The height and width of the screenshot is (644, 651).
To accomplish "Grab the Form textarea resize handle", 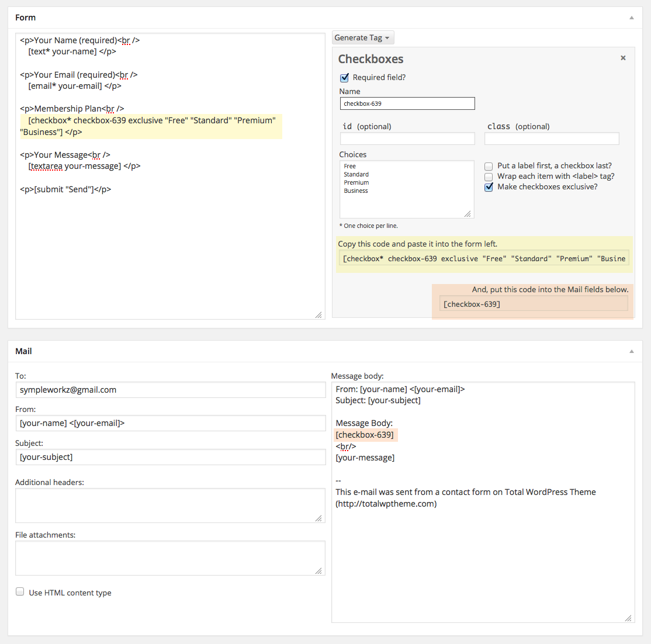I will 318,315.
